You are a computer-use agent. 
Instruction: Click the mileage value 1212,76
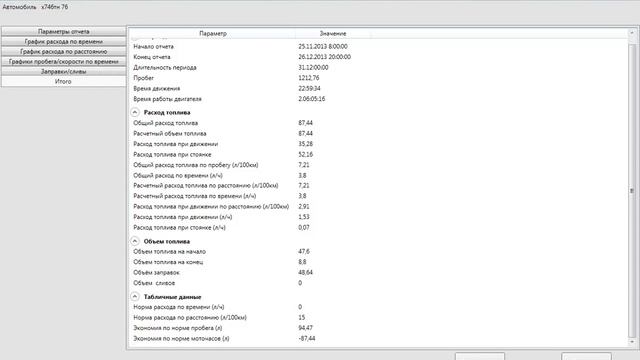[309, 78]
